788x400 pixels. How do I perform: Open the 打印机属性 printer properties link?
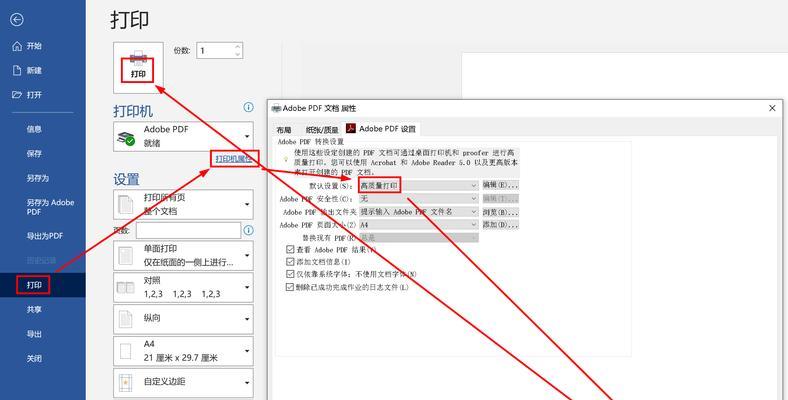click(234, 159)
